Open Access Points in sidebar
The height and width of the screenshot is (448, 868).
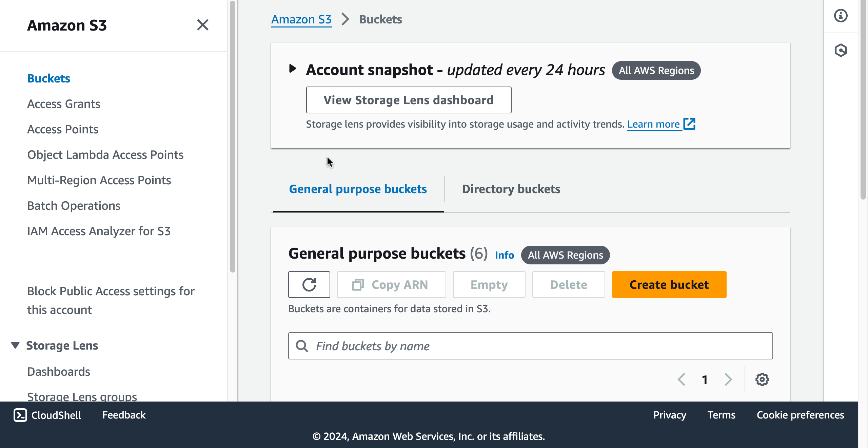click(63, 129)
